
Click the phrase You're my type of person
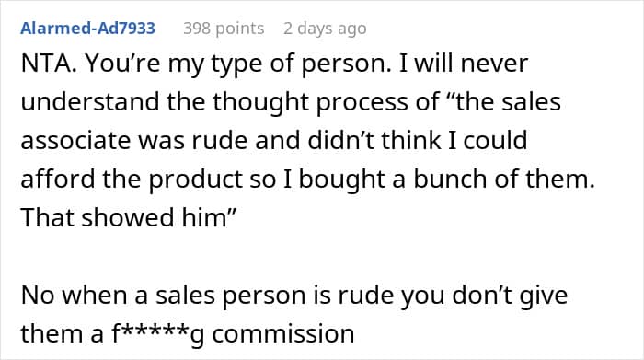[238, 64]
